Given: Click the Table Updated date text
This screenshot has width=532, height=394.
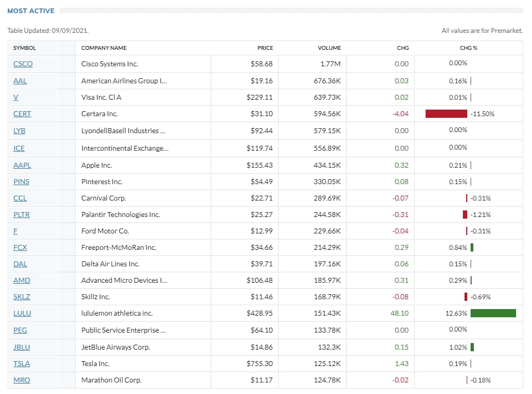Looking at the screenshot, I should 48,31.
